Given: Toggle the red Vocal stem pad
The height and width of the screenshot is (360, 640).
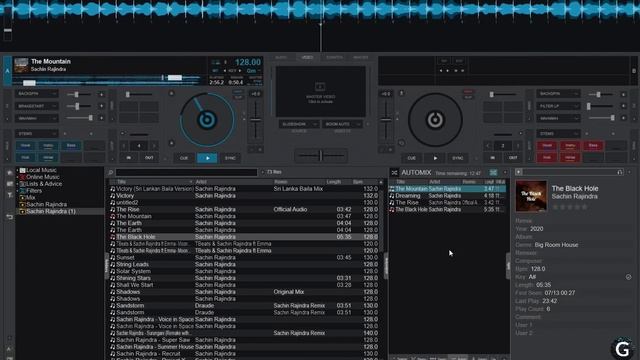Looking at the screenshot, I should (x=547, y=146).
